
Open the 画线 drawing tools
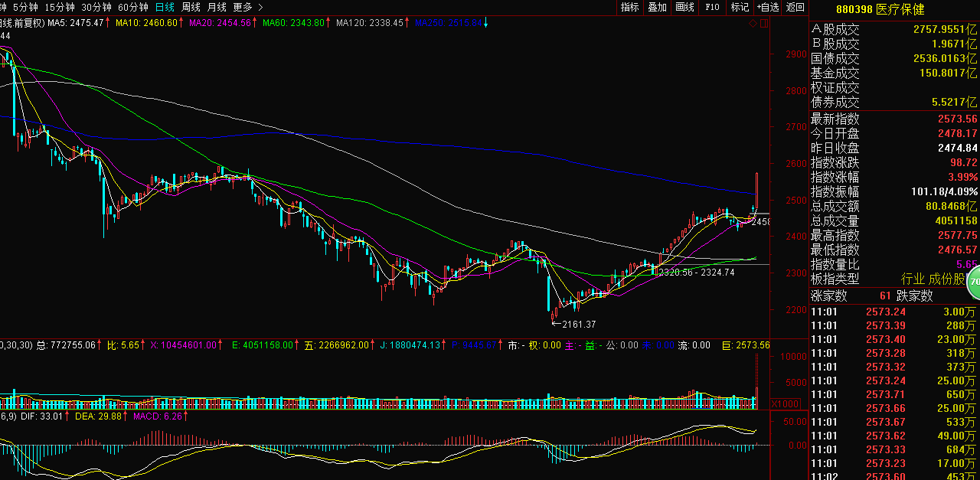684,7
